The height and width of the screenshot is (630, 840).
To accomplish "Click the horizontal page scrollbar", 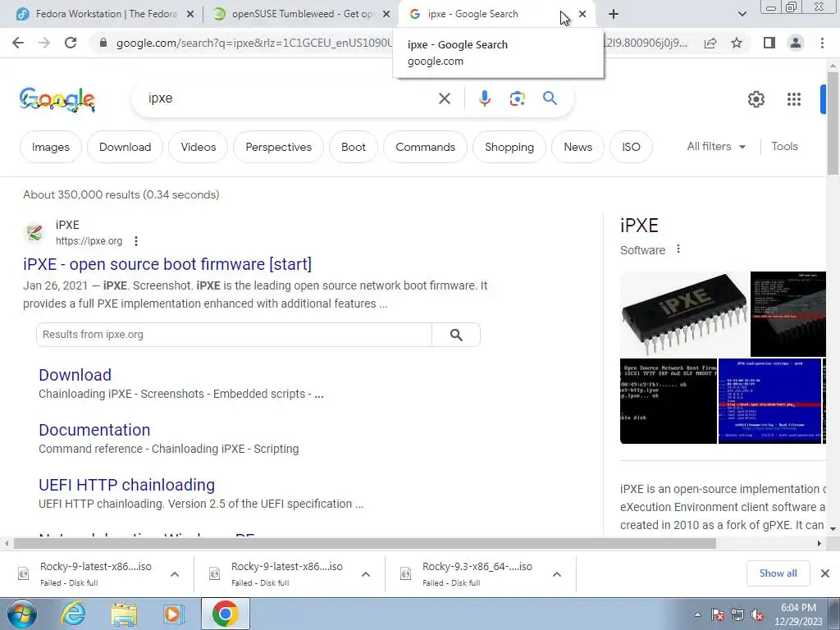I will pyautogui.click(x=364, y=544).
